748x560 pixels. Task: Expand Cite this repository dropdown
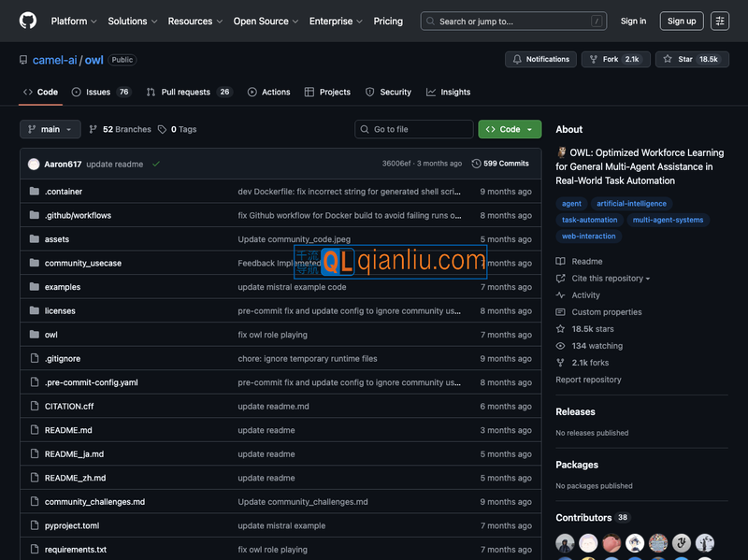point(610,279)
